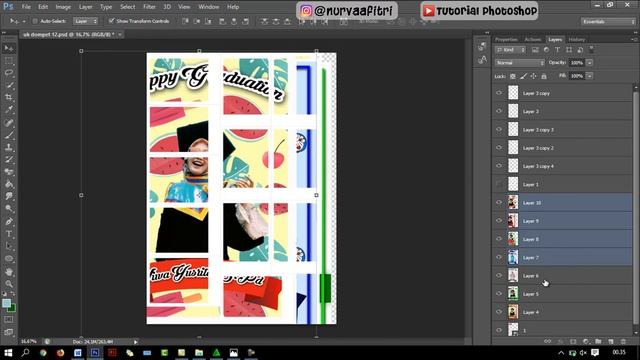Select the Clone Stamp tool

click(9, 147)
